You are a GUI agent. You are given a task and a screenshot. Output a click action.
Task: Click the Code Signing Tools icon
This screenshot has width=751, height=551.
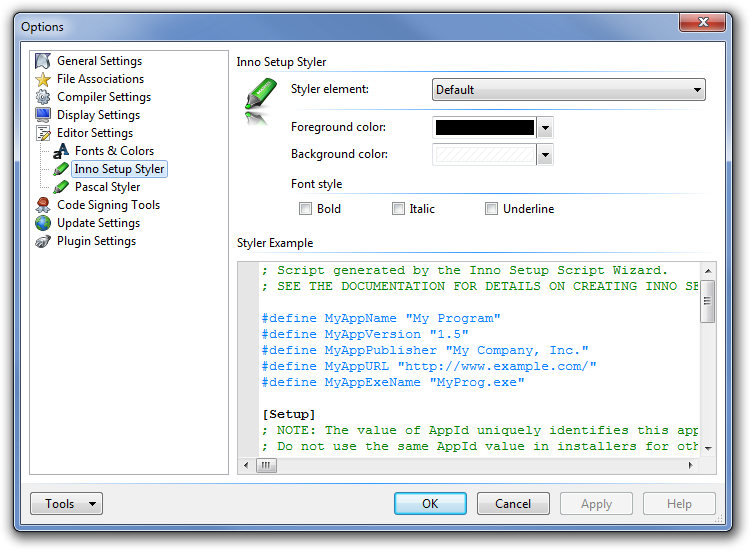(43, 205)
